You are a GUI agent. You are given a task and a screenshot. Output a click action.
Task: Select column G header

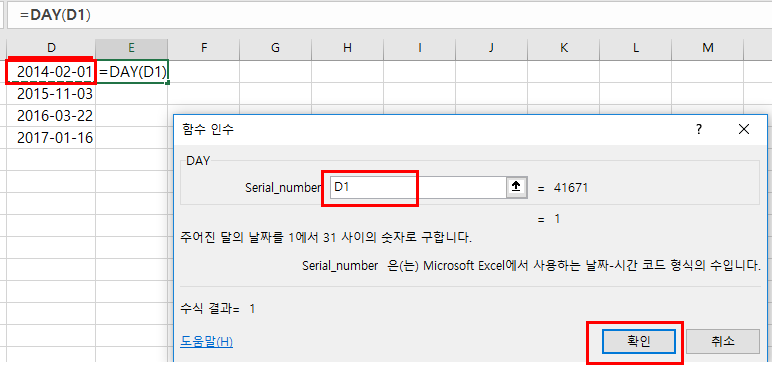275,48
